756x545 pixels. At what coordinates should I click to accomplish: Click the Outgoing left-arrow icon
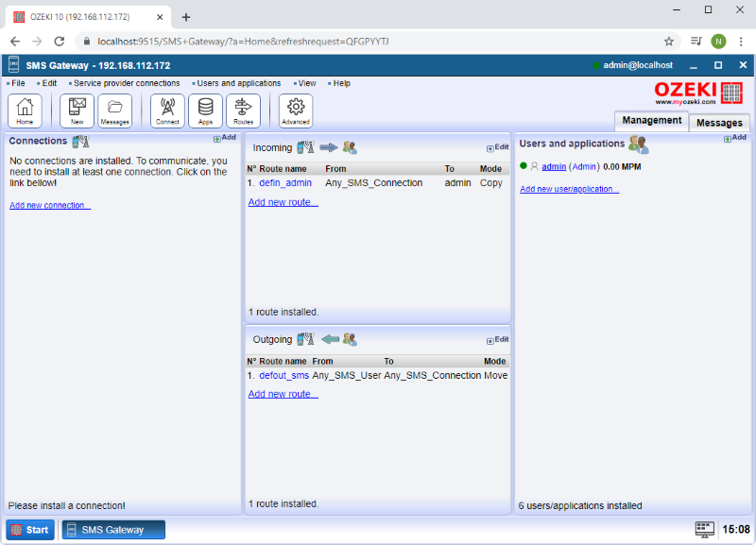[x=330, y=339]
